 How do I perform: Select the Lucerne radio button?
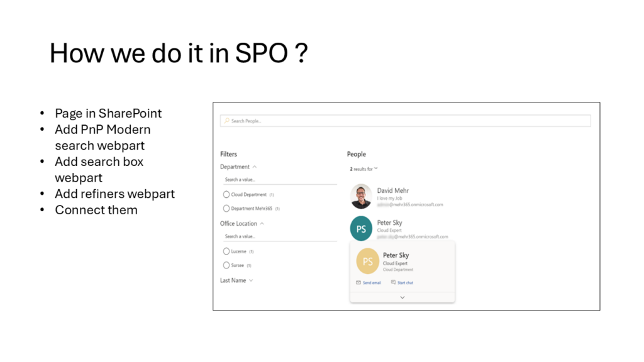coord(226,251)
